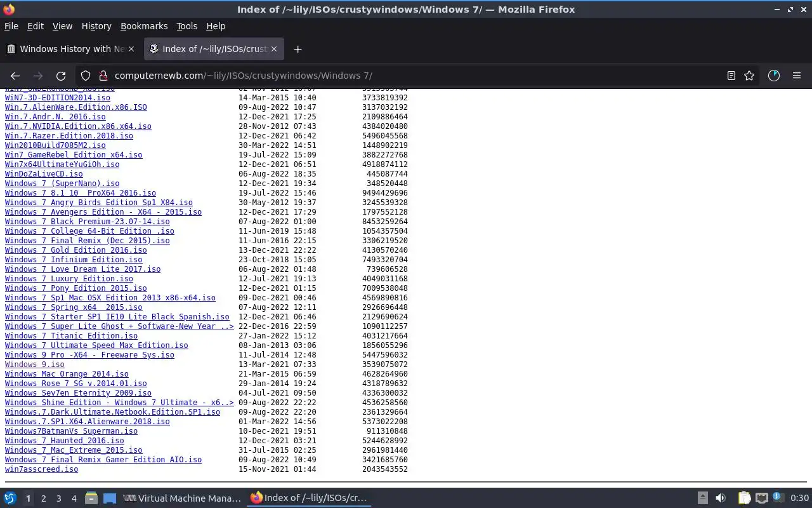Download Windows_7_Mac_Extreme_2015.iso
Viewport: 812px width, 508px height.
coord(74,450)
